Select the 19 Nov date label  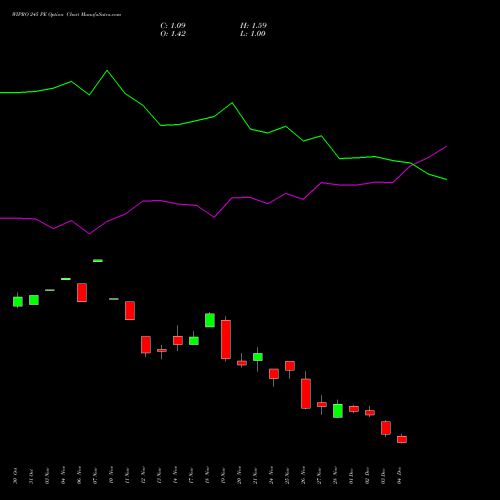pos(223,476)
